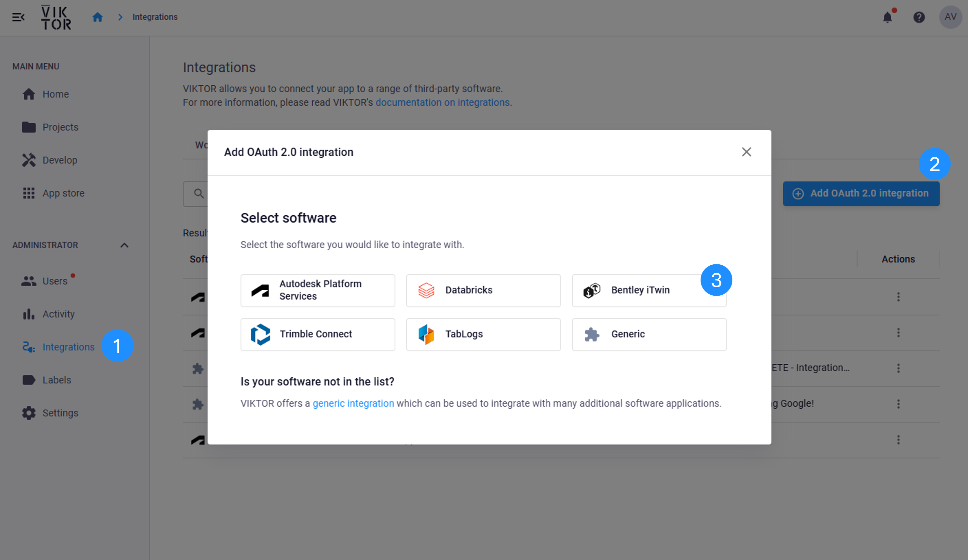Select Autodesk Platform Services software

coord(318,291)
